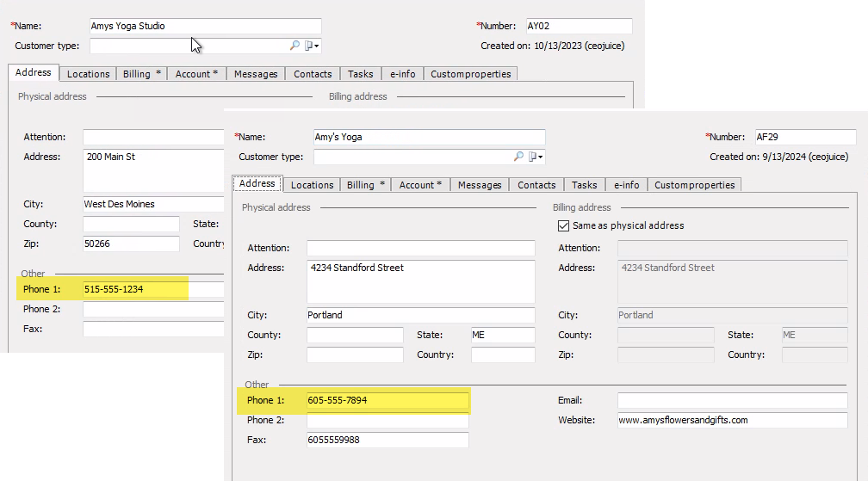Viewport: 868px width, 481px height.
Task: Click the empty Phone 2 field in Amy's Yoga
Action: point(387,420)
